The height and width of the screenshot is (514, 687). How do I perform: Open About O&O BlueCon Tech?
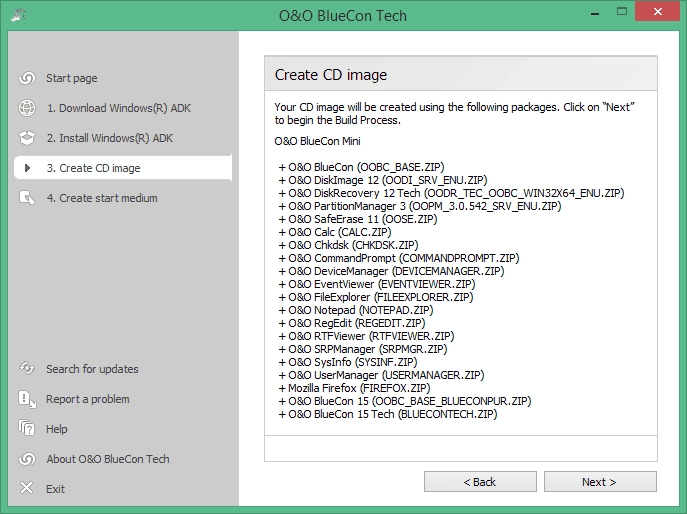coord(108,459)
